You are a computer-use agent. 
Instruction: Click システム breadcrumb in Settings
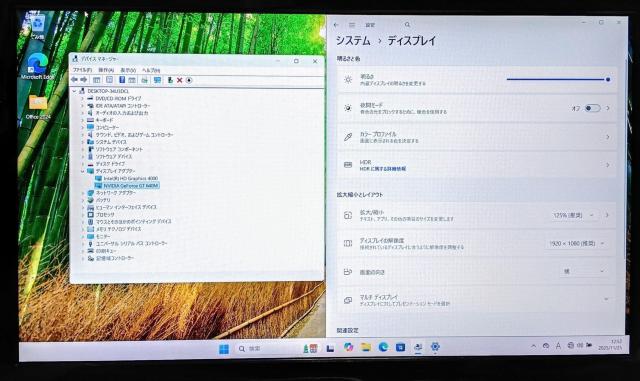tap(353, 41)
